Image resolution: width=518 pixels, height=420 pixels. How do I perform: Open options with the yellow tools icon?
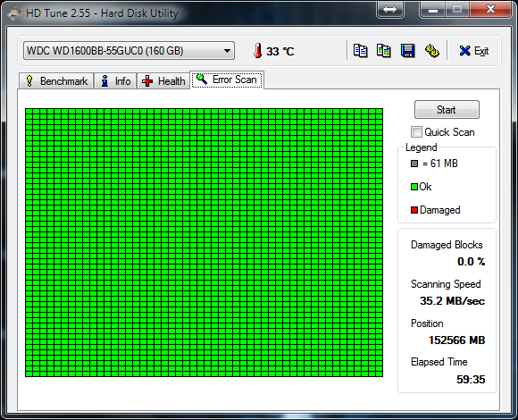(x=431, y=51)
